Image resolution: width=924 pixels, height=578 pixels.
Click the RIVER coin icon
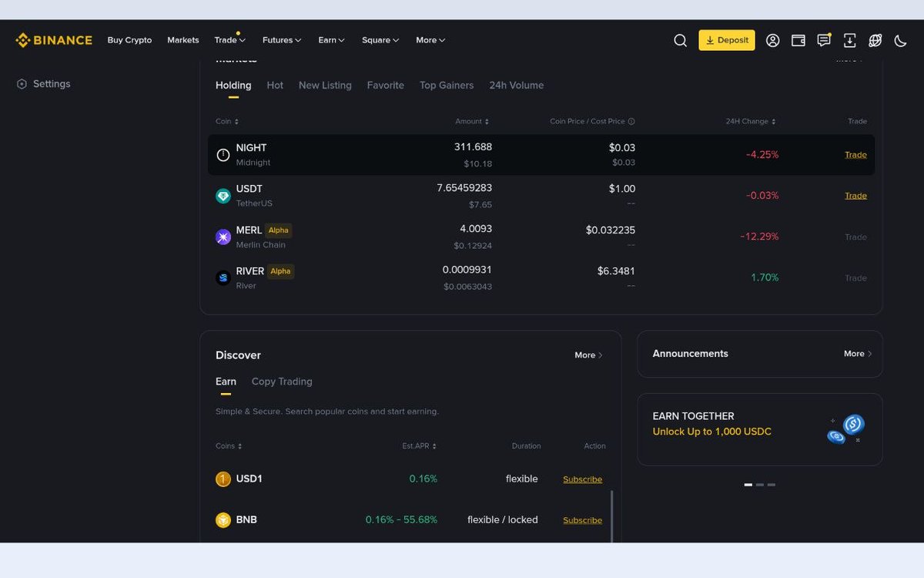(223, 277)
